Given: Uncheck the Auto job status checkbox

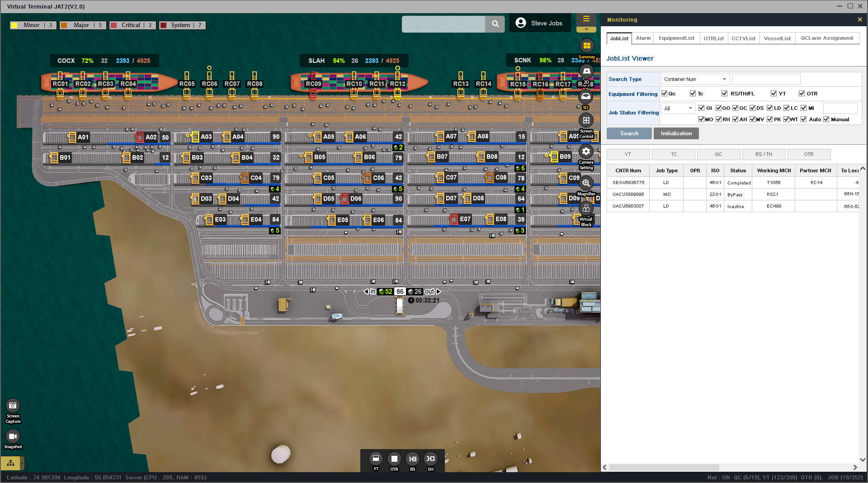Looking at the screenshot, I should pos(803,119).
